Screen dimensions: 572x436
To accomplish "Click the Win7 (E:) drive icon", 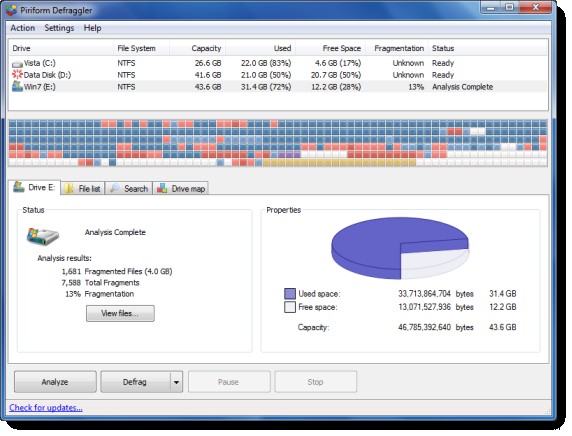I will (x=17, y=86).
